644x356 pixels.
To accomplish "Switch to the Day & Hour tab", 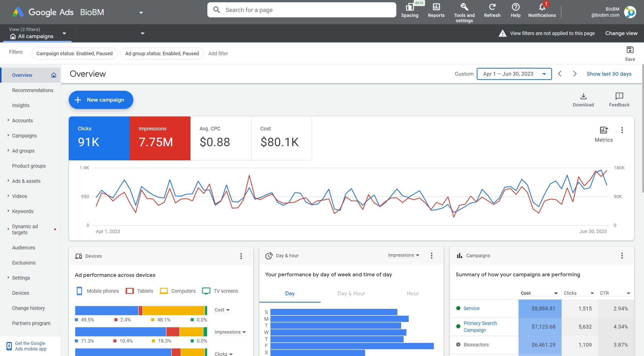I will [x=351, y=293].
